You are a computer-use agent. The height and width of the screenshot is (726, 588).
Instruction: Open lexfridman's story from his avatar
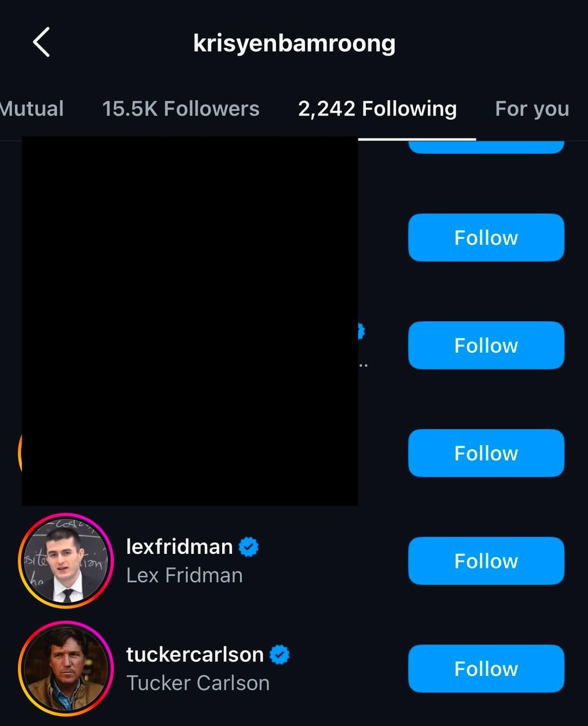point(66,560)
